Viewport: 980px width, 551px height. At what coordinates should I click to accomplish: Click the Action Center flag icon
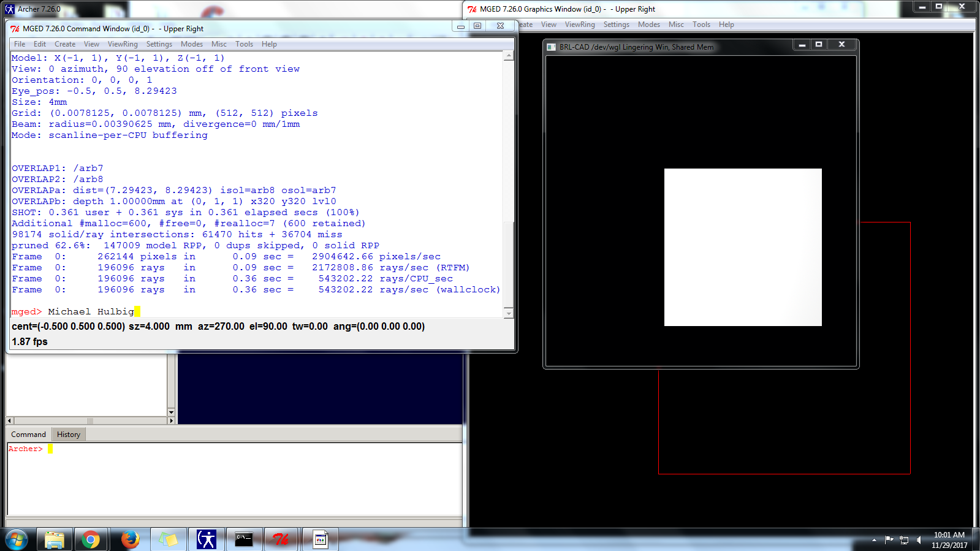[889, 540]
